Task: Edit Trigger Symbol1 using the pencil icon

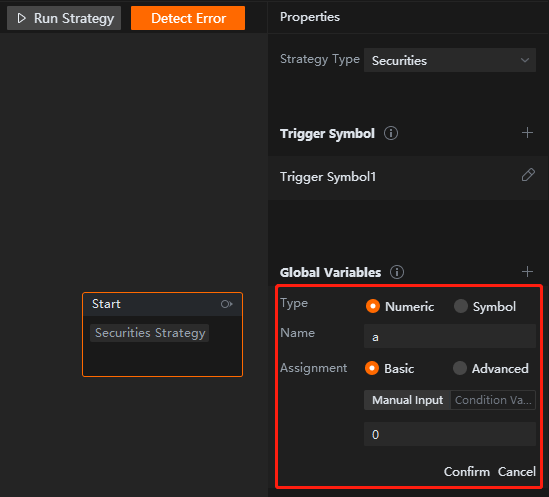Action: [x=528, y=175]
